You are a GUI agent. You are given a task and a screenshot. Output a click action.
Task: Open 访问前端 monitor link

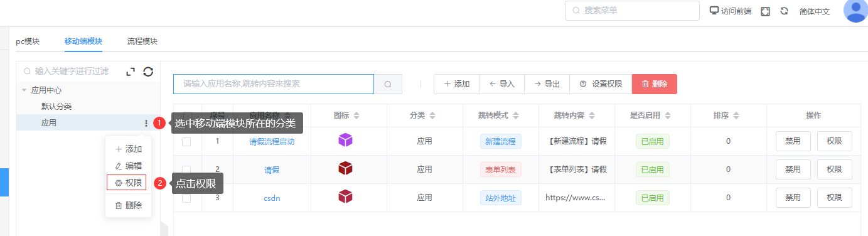[x=730, y=11]
